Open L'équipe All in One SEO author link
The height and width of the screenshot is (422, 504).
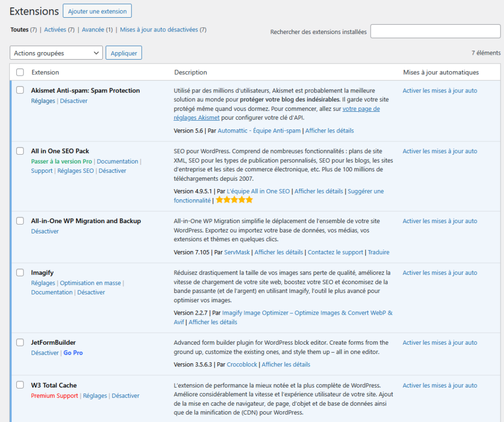[x=258, y=191]
